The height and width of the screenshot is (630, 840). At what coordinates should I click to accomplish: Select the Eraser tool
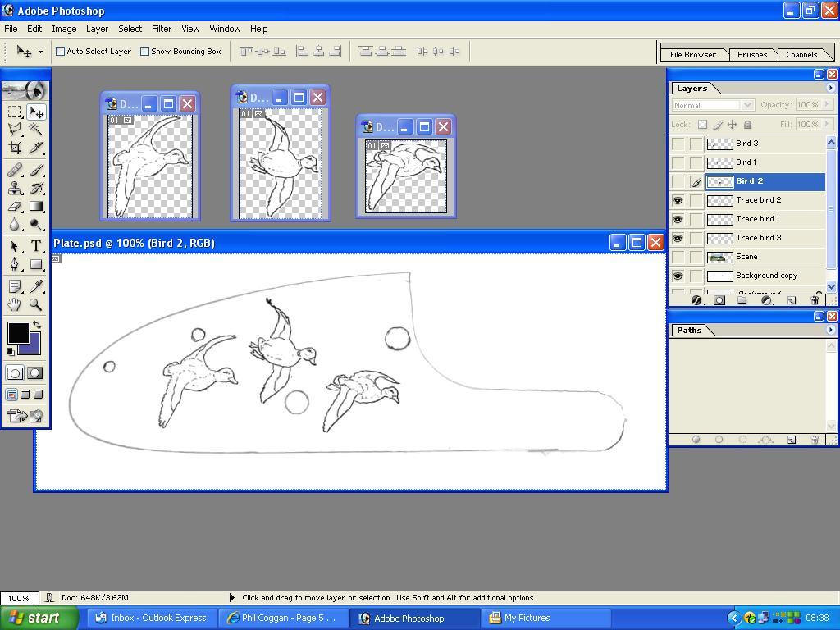coord(15,206)
